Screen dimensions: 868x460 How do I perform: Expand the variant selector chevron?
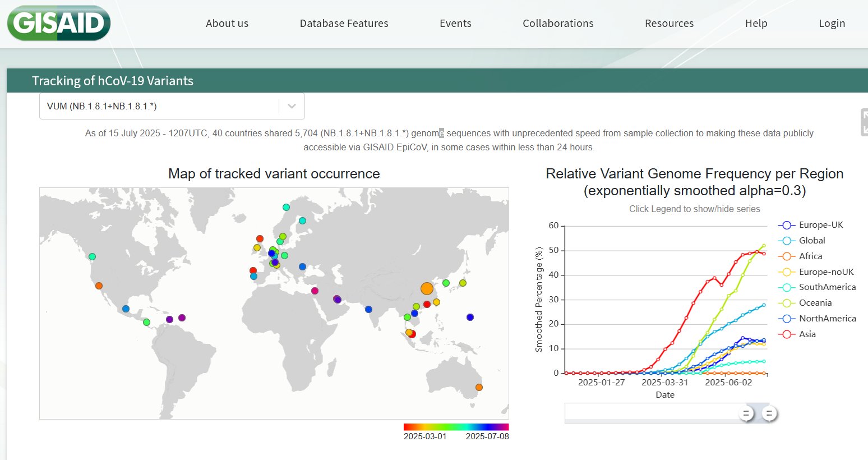point(292,106)
